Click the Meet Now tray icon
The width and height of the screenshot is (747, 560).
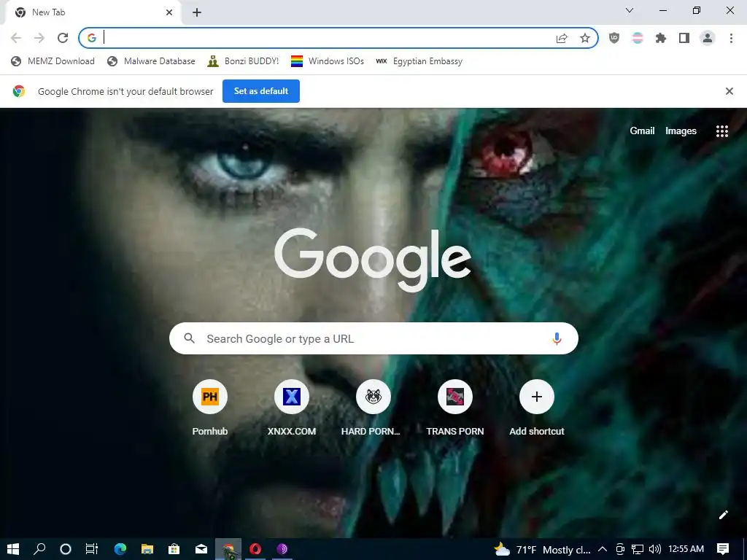coord(620,550)
